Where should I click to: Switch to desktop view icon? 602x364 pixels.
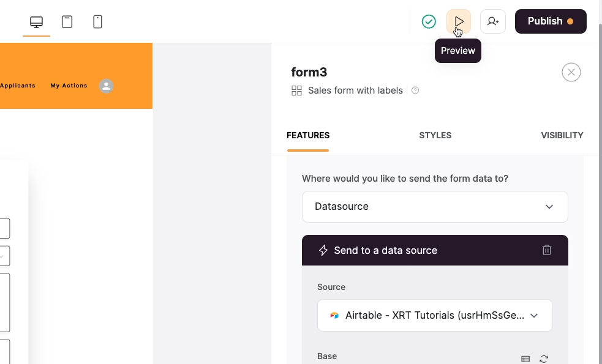pos(37,22)
